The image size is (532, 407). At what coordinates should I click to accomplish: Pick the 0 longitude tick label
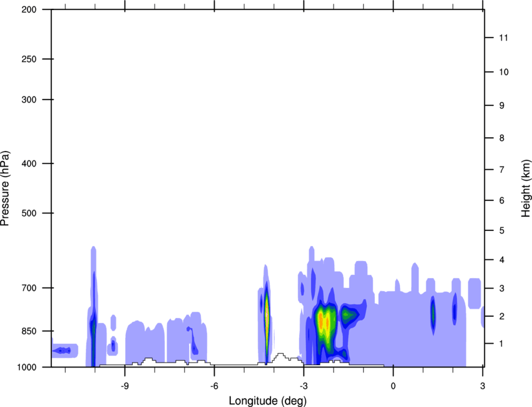point(393,386)
